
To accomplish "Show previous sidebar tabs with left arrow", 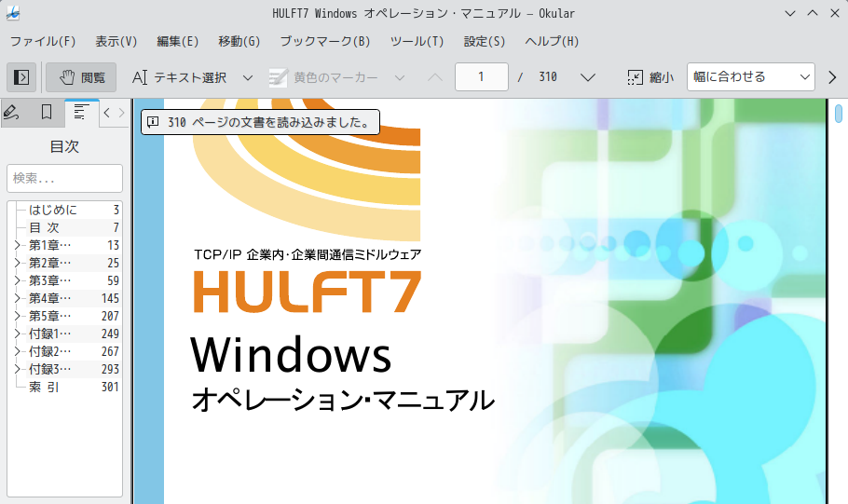I will click(106, 113).
